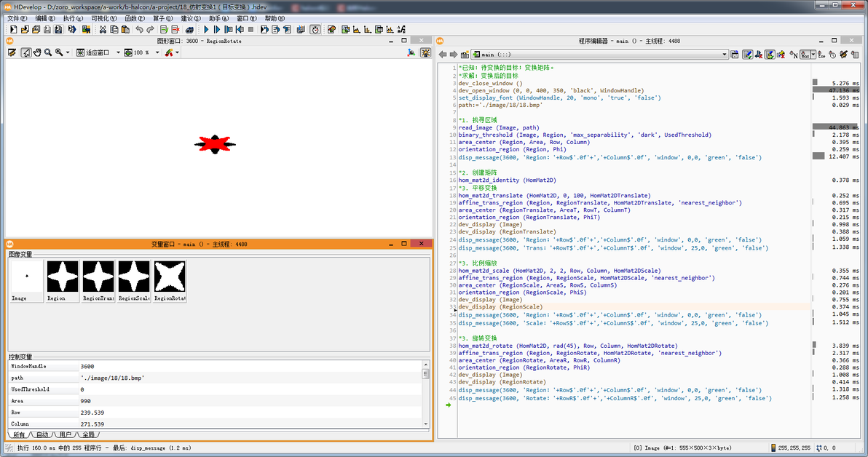Click the magnifier zoom tool in graphics window

coord(48,52)
